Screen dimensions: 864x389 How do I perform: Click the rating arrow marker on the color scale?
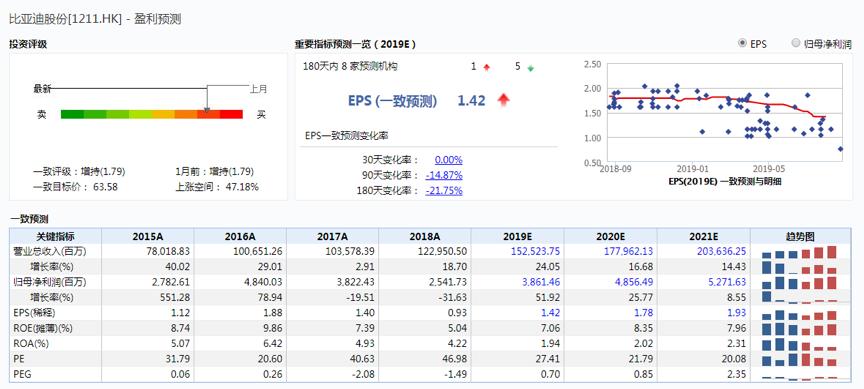(207, 108)
